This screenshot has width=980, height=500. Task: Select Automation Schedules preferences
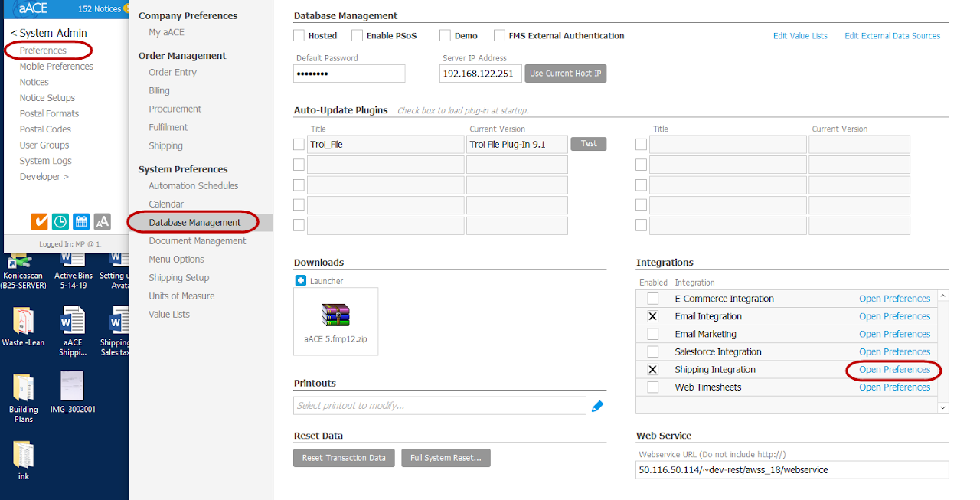[x=194, y=185]
